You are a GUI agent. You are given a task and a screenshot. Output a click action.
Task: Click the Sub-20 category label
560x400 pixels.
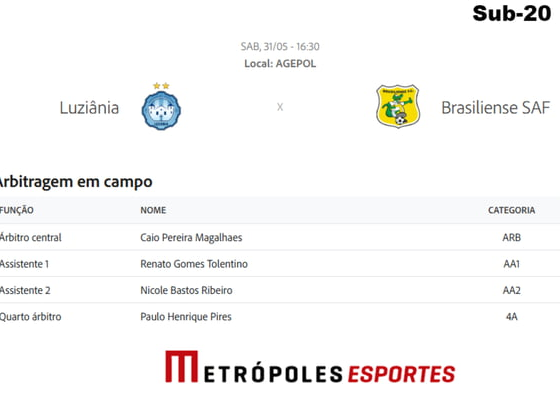512,14
